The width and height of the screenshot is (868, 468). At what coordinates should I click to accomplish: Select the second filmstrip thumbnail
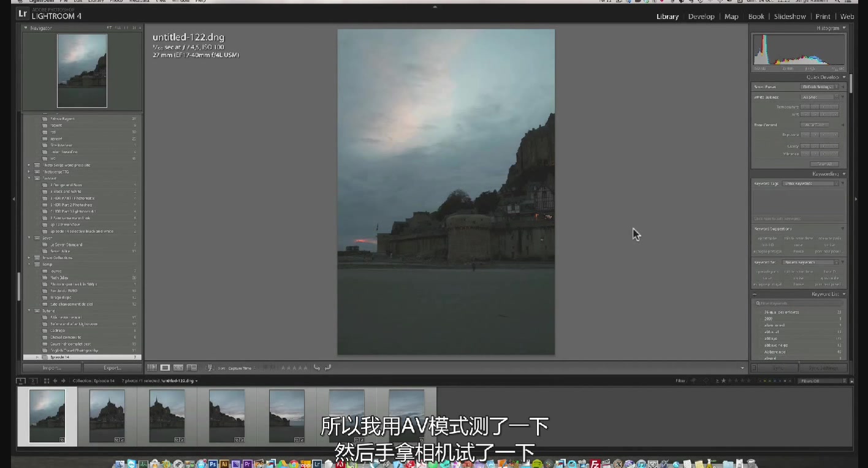point(107,416)
